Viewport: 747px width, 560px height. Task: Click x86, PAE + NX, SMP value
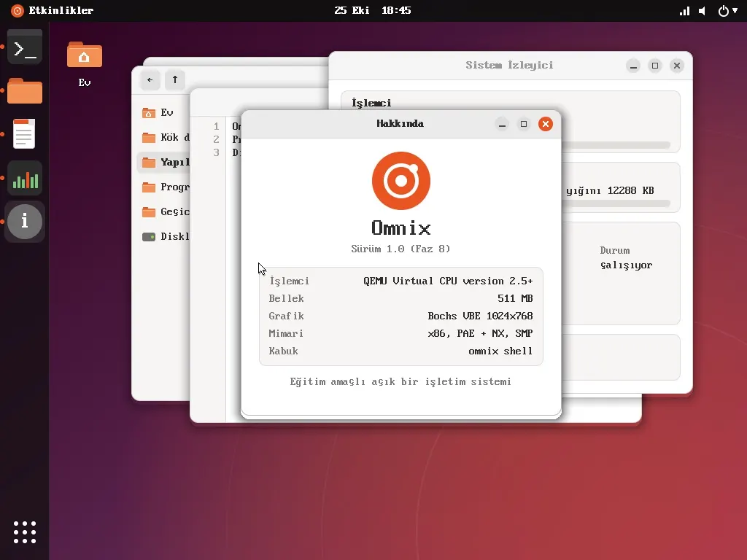click(480, 334)
